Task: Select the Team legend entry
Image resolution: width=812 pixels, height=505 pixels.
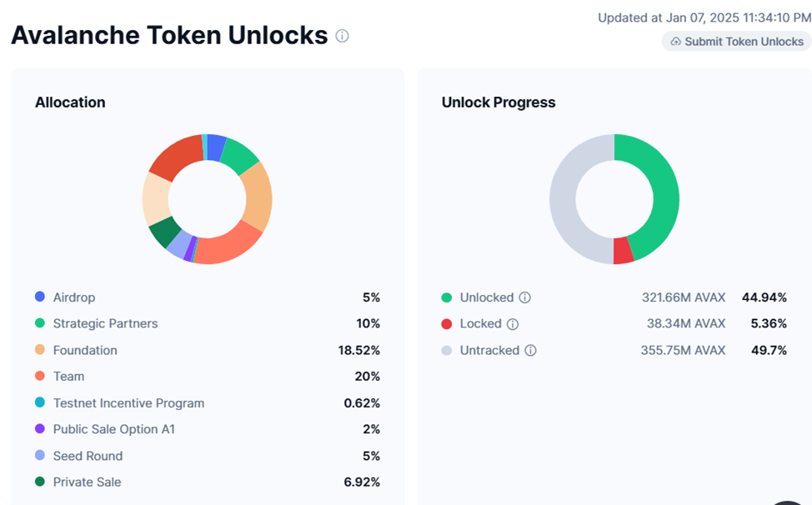Action: pos(68,377)
